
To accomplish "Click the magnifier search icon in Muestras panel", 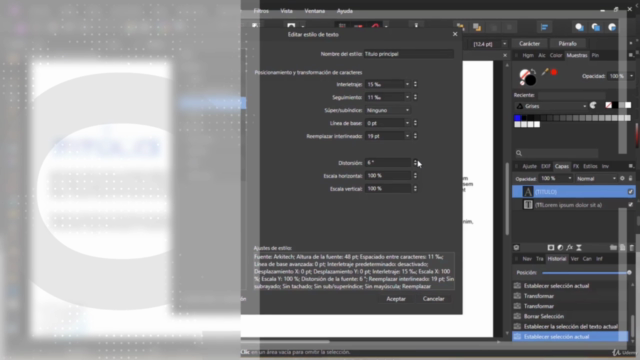I will tap(519, 153).
